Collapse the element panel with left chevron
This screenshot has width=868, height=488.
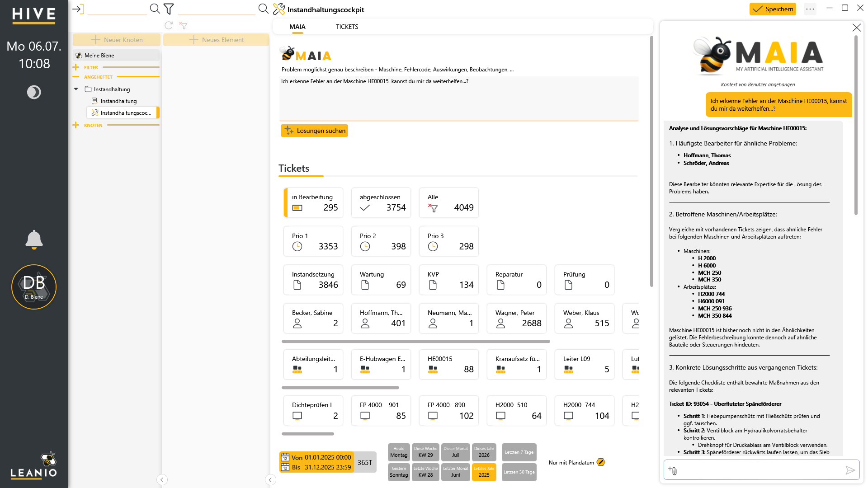[270, 480]
